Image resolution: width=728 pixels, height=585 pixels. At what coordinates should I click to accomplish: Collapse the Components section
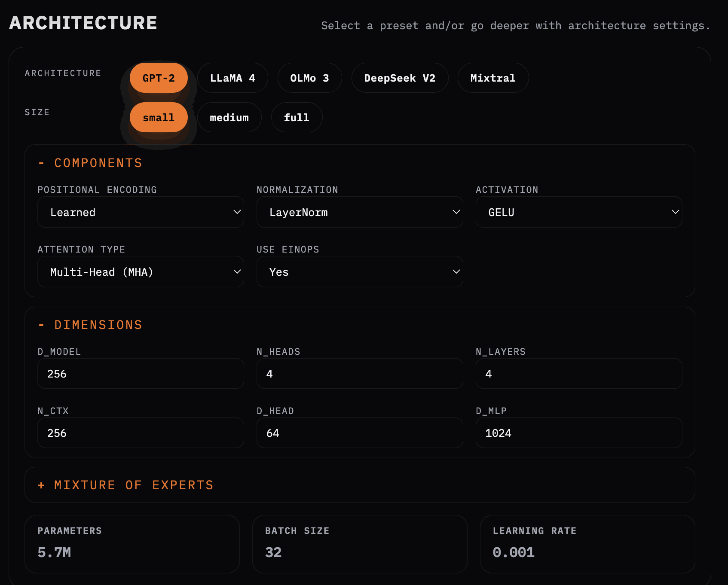pos(90,163)
